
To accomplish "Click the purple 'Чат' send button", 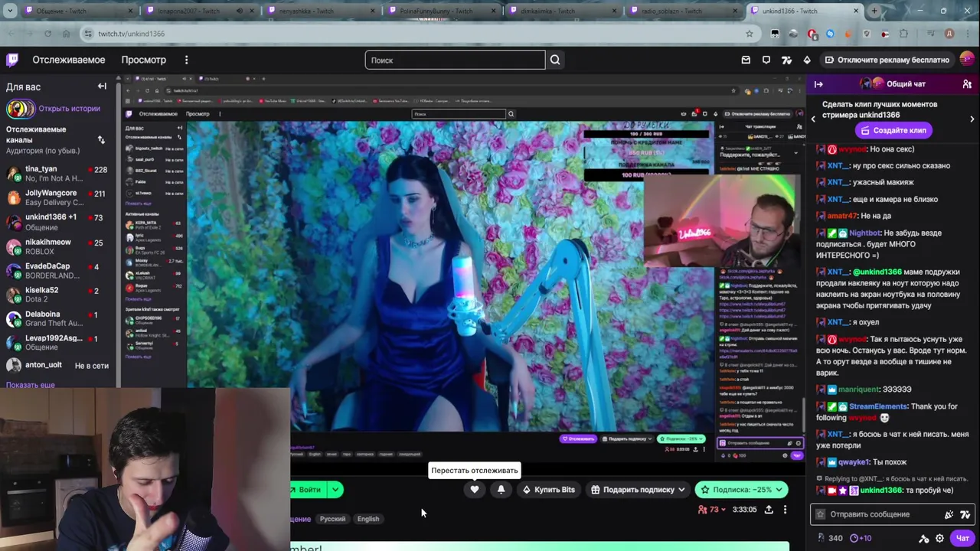I will click(962, 538).
